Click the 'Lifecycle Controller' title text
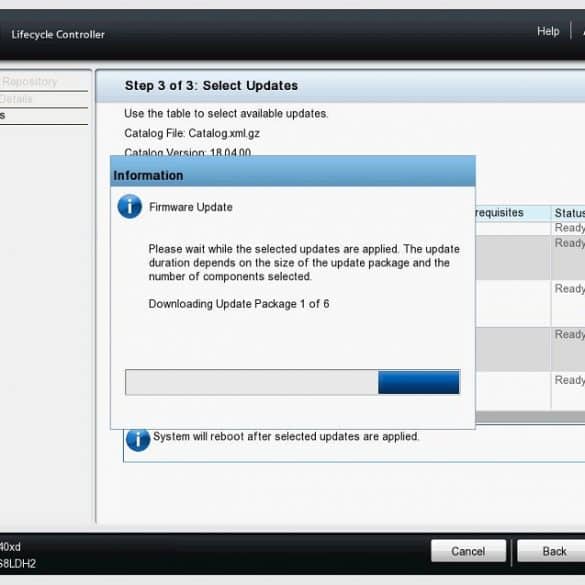The height and width of the screenshot is (585, 585). pos(58,34)
